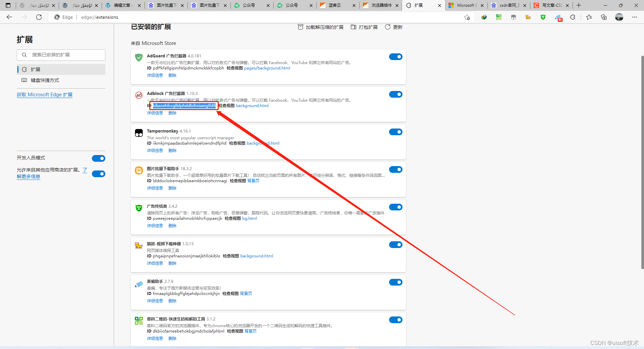Switch to the csdn官网 tab
Image resolution: width=644 pixels, height=349 pixels.
click(x=509, y=5)
